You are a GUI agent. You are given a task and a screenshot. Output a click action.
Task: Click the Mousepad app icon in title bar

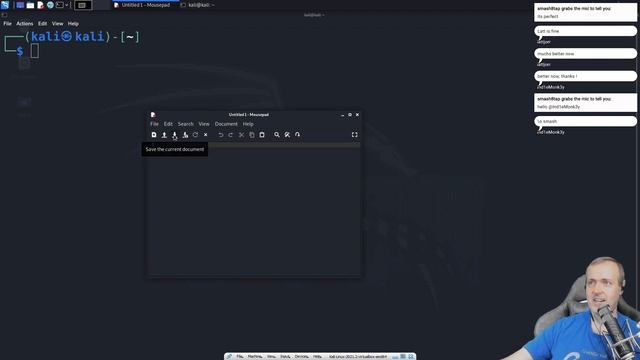(x=153, y=115)
